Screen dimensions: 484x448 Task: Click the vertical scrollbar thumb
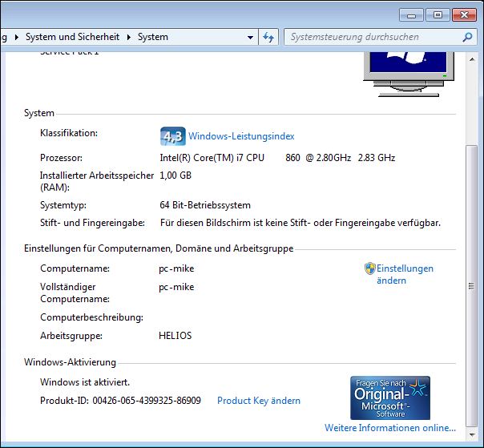point(472,286)
